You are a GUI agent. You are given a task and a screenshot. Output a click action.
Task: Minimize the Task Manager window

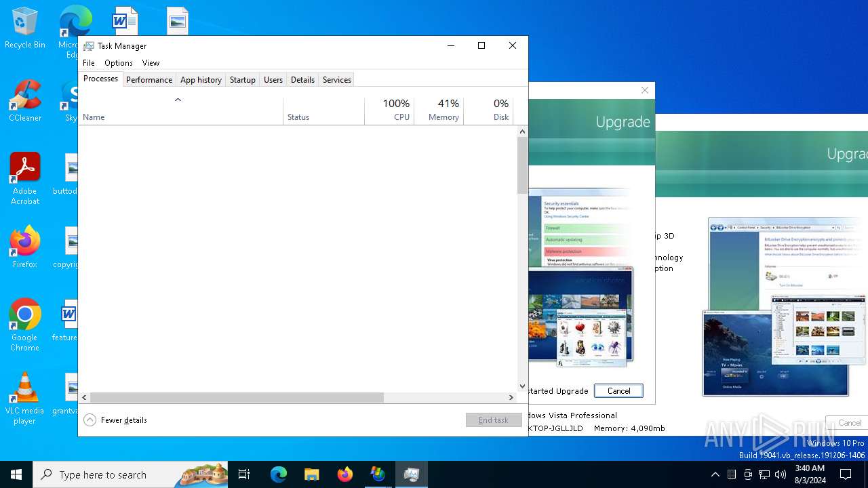(451, 45)
